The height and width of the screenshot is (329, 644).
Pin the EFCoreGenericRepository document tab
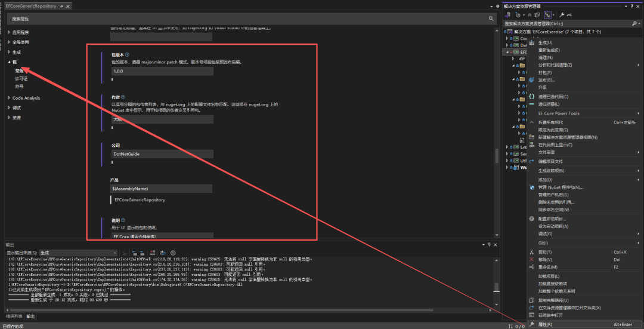61,6
